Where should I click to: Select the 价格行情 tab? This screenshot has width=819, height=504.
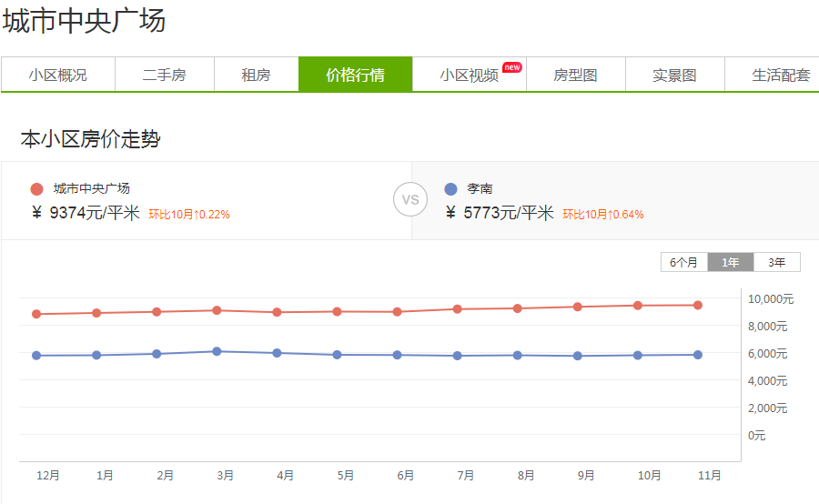[x=355, y=76]
